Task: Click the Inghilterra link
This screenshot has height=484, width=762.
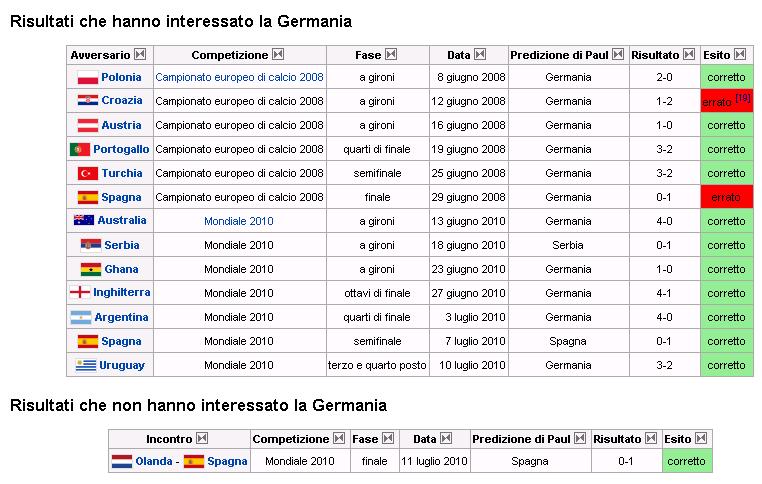Action: (x=121, y=293)
